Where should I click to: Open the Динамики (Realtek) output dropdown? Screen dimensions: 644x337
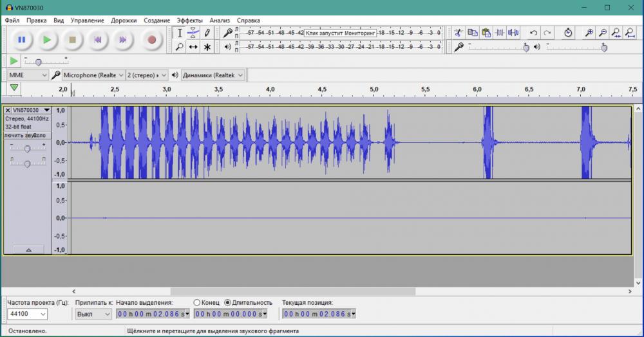pyautogui.click(x=213, y=75)
